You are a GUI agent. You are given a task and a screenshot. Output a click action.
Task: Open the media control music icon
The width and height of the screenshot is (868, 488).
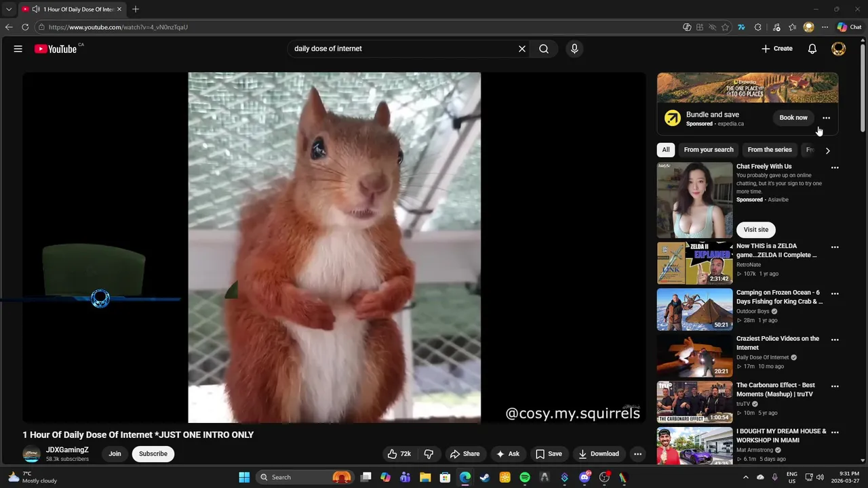776,27
